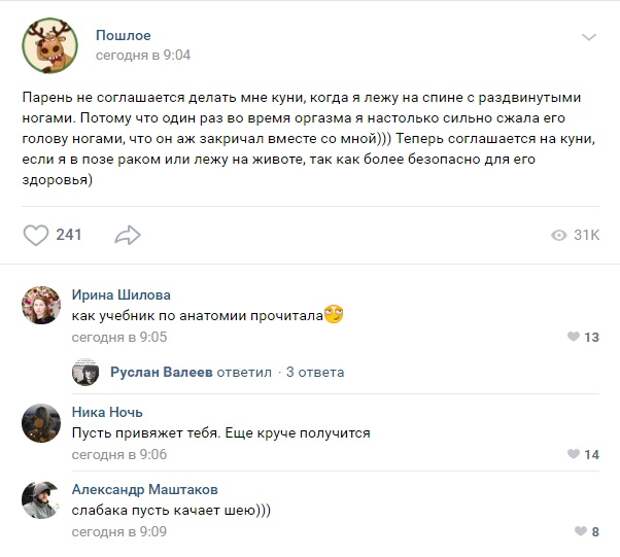Image resolution: width=620 pixels, height=557 pixels.
Task: Open Ирина Шилова's profile name link
Action: coord(121,294)
